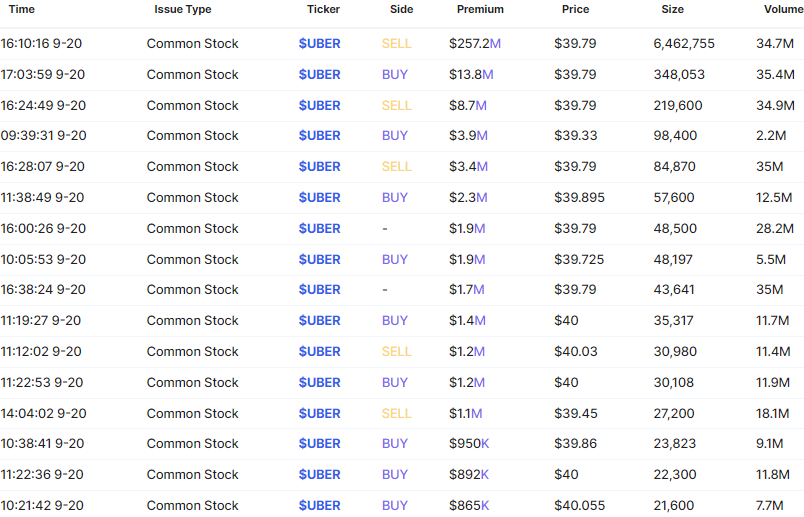This screenshot has height=517, width=804.
Task: Click $UBER ticker in the 09:39:31 row
Action: tap(319, 135)
